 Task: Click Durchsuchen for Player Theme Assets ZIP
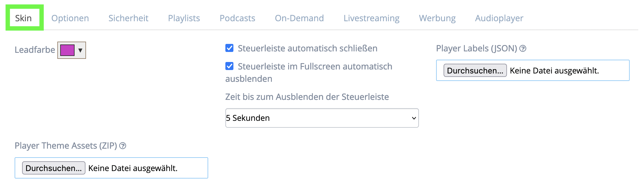[54, 168]
